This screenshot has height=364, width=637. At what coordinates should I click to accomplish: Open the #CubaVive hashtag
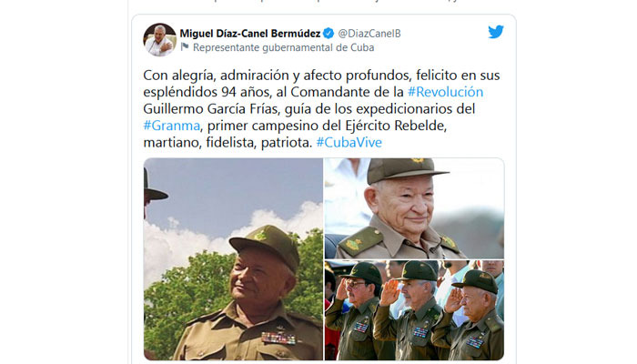tap(349, 142)
